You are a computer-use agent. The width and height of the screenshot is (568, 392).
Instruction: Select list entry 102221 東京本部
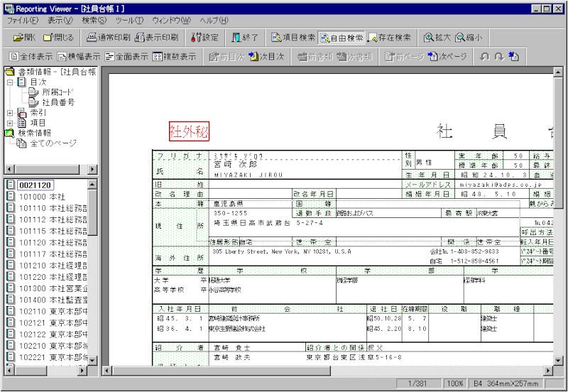[x=53, y=357]
